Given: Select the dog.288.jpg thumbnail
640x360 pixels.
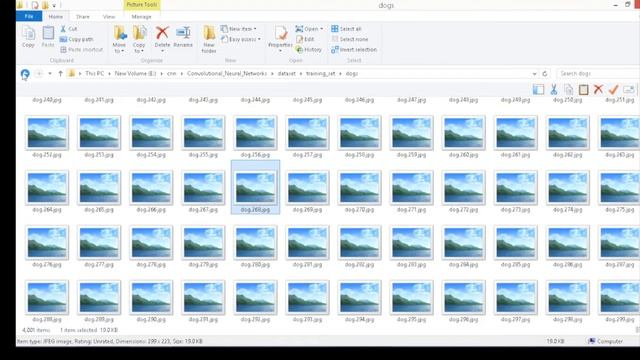Looking at the screenshot, I should pyautogui.click(x=47, y=298).
